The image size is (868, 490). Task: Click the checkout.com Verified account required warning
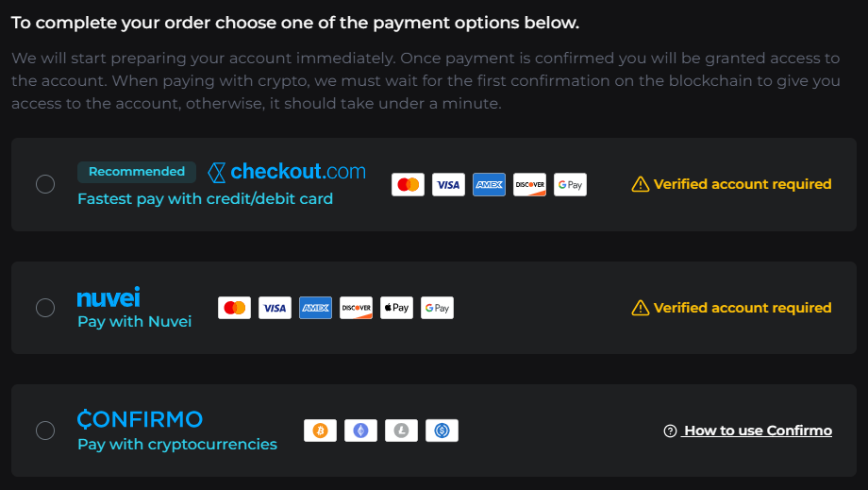(x=732, y=184)
